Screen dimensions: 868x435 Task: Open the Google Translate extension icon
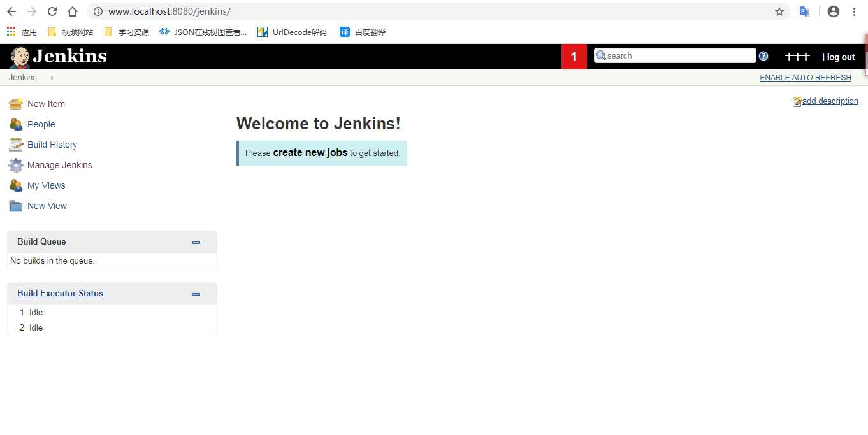805,11
